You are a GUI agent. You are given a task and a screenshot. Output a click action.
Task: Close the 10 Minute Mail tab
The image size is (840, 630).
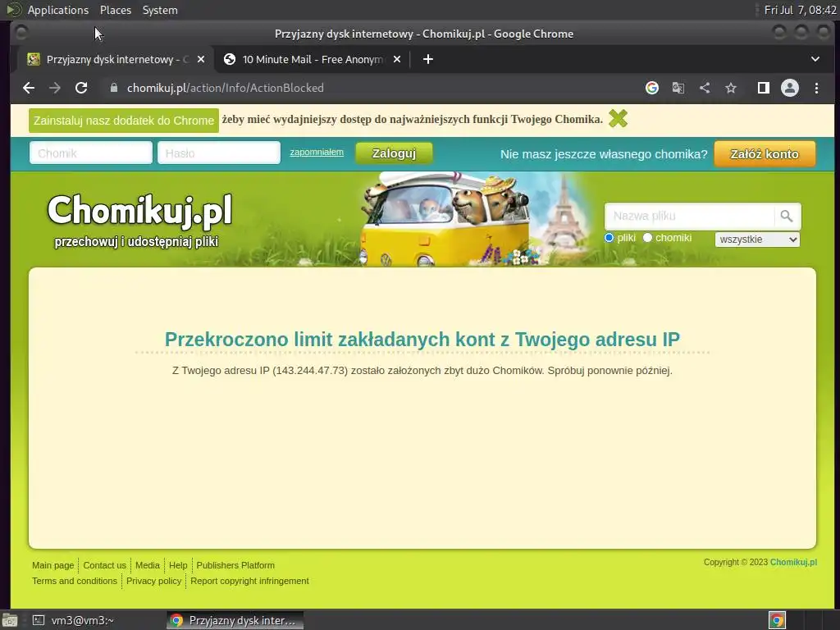[x=397, y=59]
